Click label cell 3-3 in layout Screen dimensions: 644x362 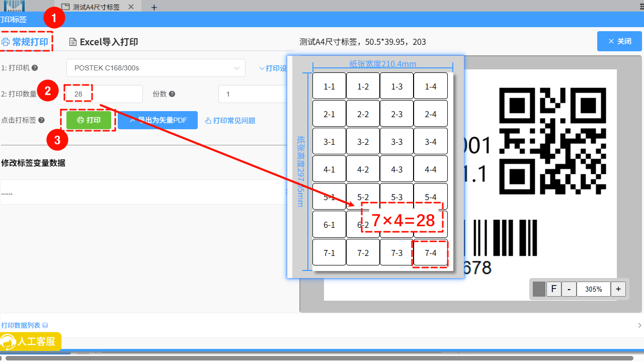point(396,142)
